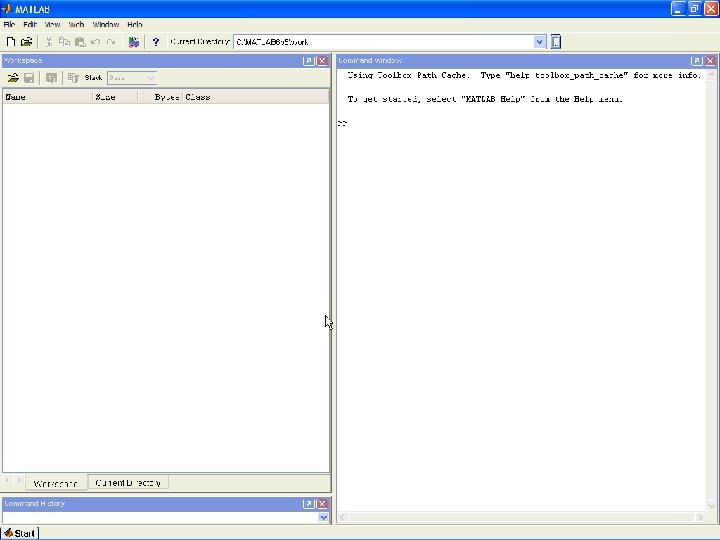Undock the Workspace panel
Screen dimensions: 720x540
click(309, 61)
